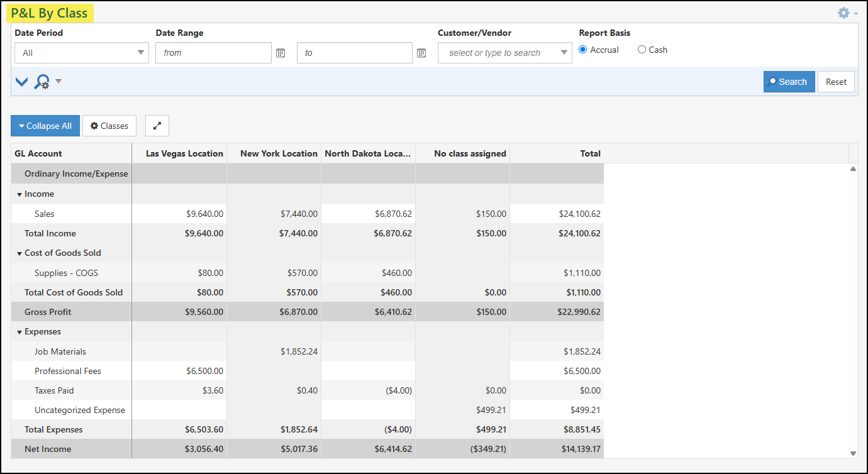
Task: Click the Gross Profit row label
Action: pyautogui.click(x=48, y=312)
